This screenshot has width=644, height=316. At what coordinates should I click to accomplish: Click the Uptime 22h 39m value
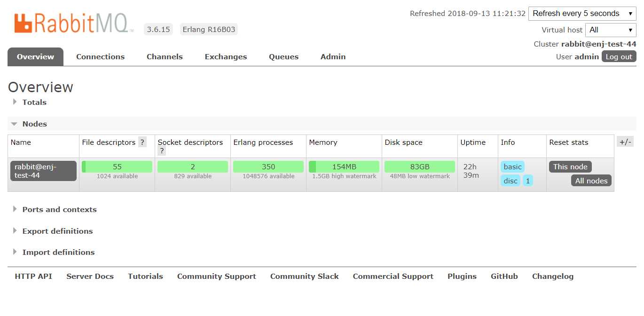coord(471,171)
